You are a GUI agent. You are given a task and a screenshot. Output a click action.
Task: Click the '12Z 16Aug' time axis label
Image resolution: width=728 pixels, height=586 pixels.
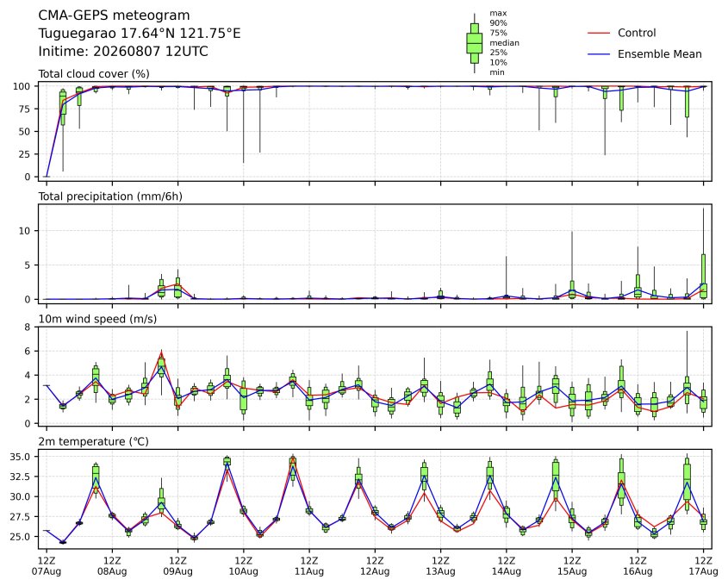[638, 566]
